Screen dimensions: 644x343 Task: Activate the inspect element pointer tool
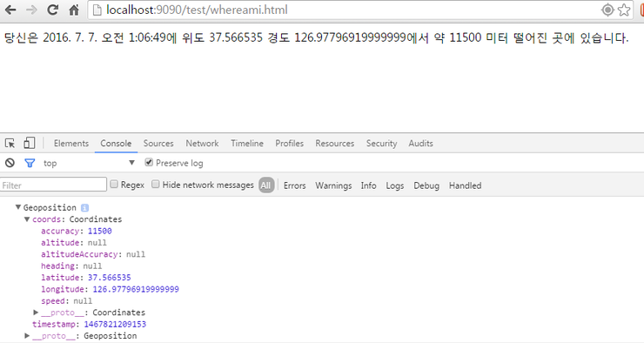tap(10, 143)
